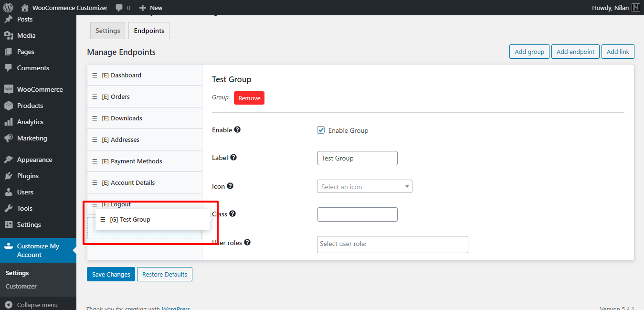Click inside the Class input field

click(357, 214)
